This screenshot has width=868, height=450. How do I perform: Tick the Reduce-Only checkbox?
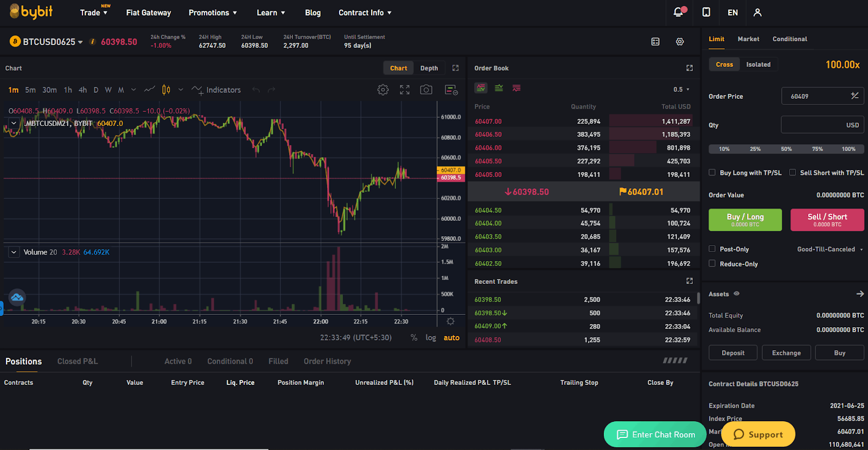tap(712, 264)
